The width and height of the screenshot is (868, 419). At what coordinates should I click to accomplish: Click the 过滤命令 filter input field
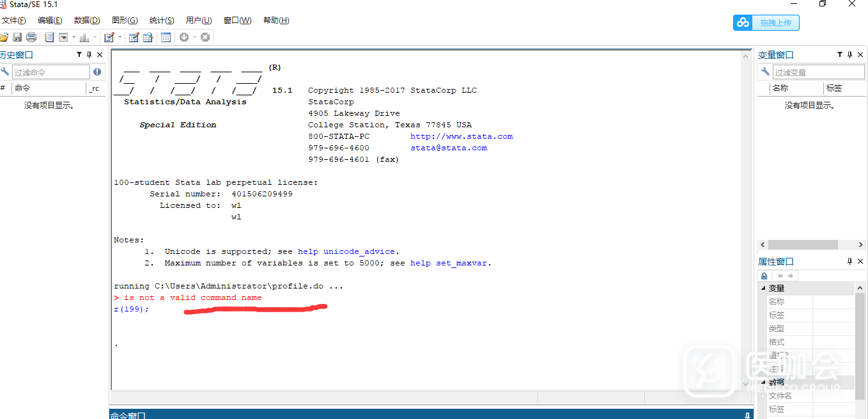[51, 72]
